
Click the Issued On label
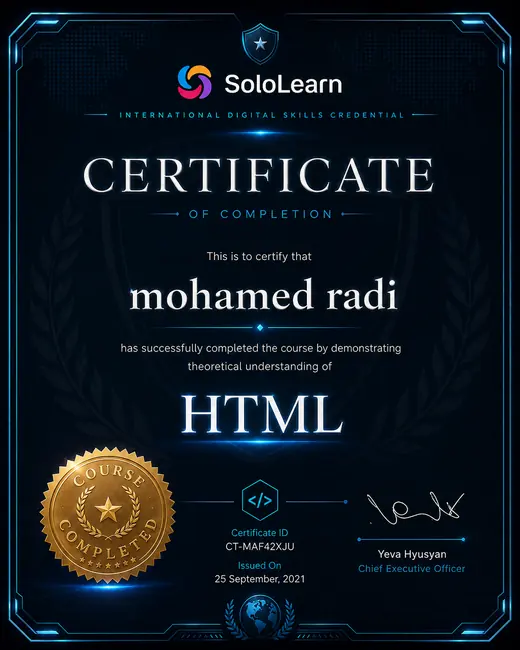tap(260, 565)
